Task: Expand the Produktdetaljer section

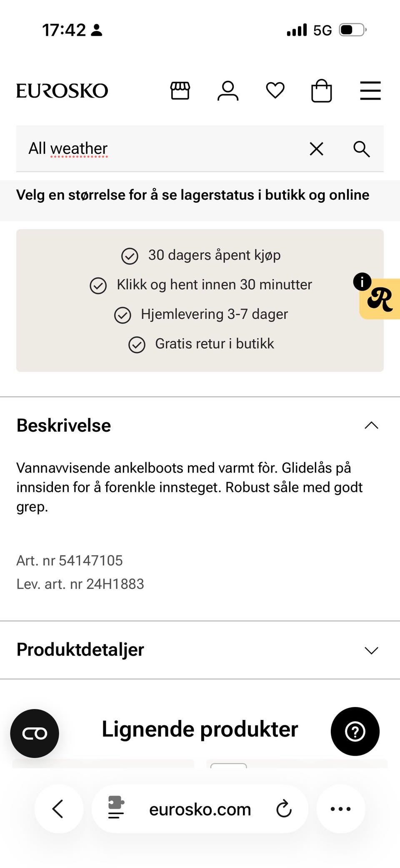Action: coord(371,650)
